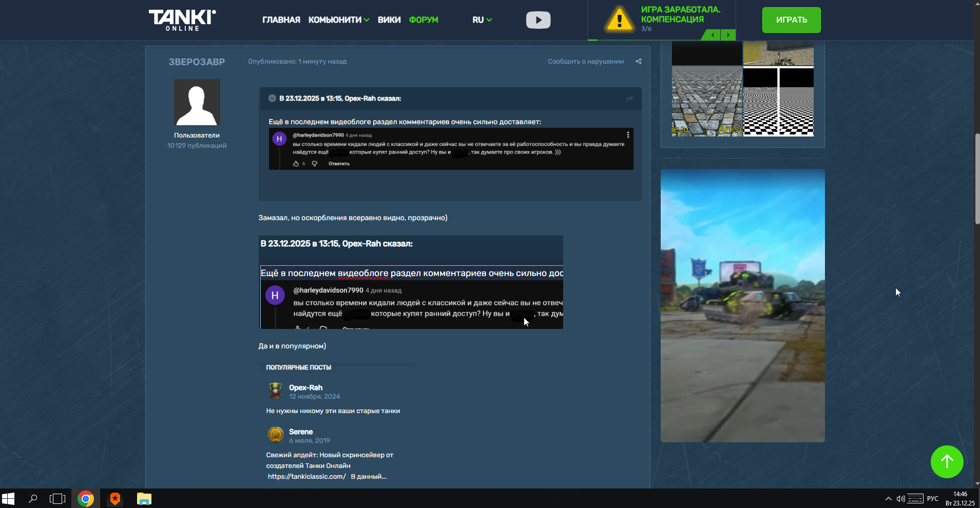Collapse the Opex-Rah quote block
Image resolution: width=980 pixels, height=508 pixels.
(x=272, y=99)
